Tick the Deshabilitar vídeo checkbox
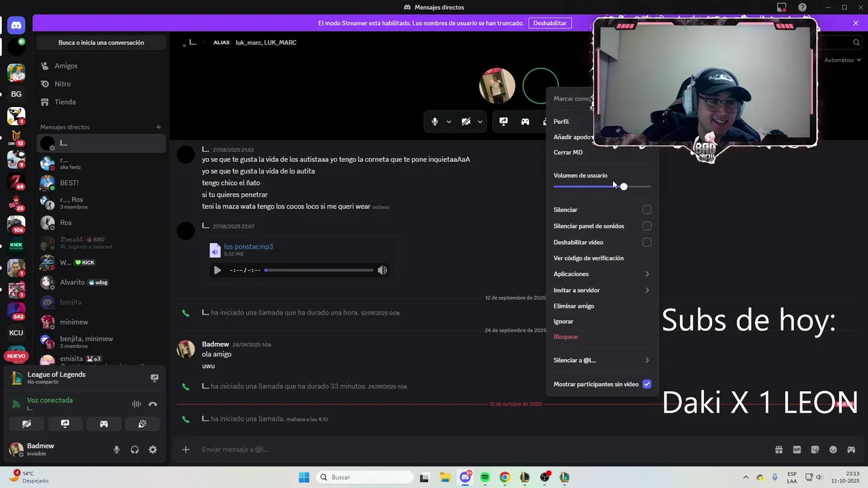This screenshot has height=488, width=868. point(647,243)
